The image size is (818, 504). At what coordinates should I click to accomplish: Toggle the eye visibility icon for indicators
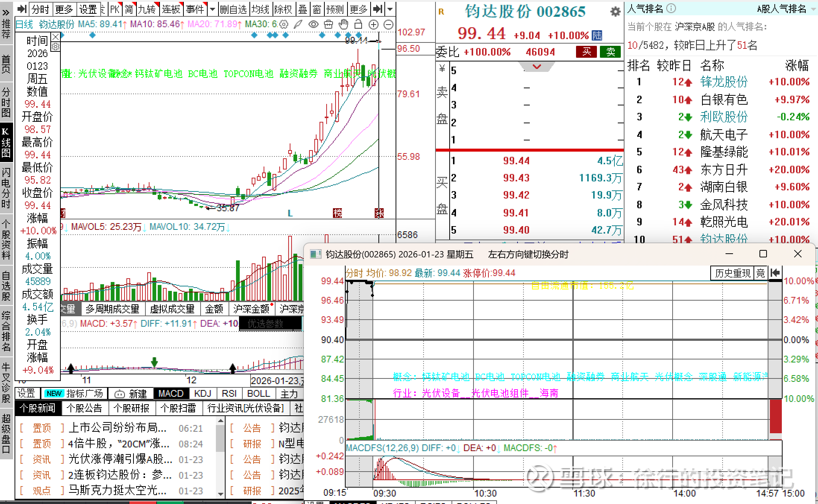(313, 25)
